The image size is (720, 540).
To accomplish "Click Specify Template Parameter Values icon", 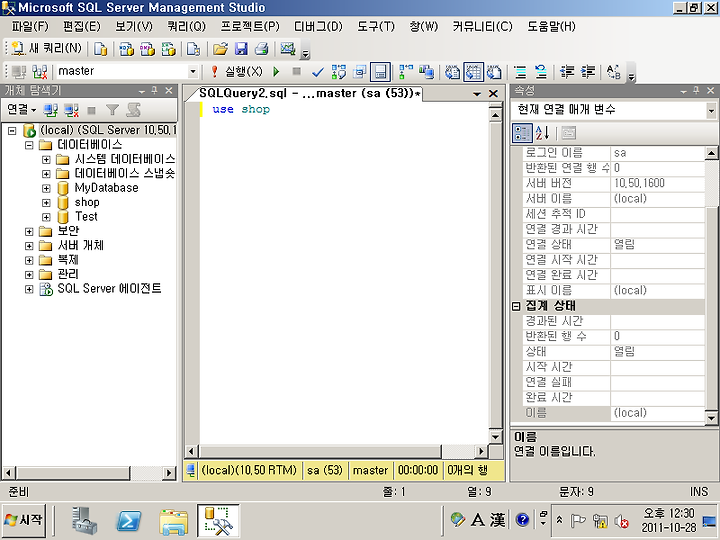I will tap(614, 72).
